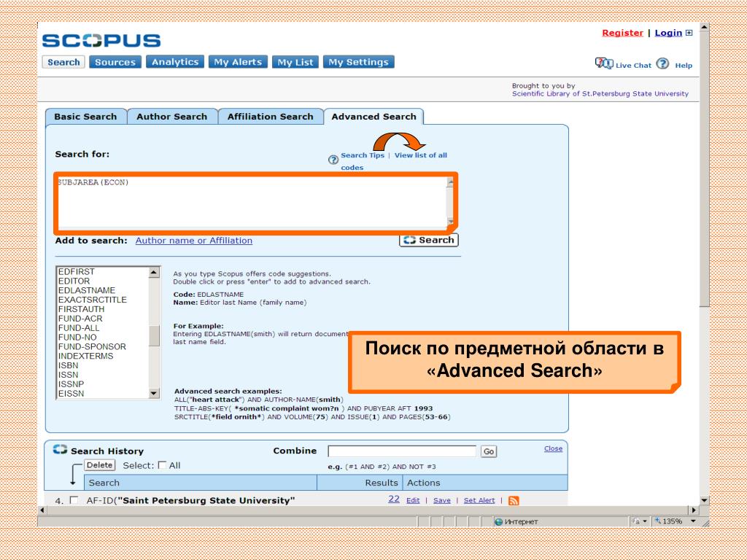
Task: Click the orange RSS feed icon
Action: [x=514, y=500]
